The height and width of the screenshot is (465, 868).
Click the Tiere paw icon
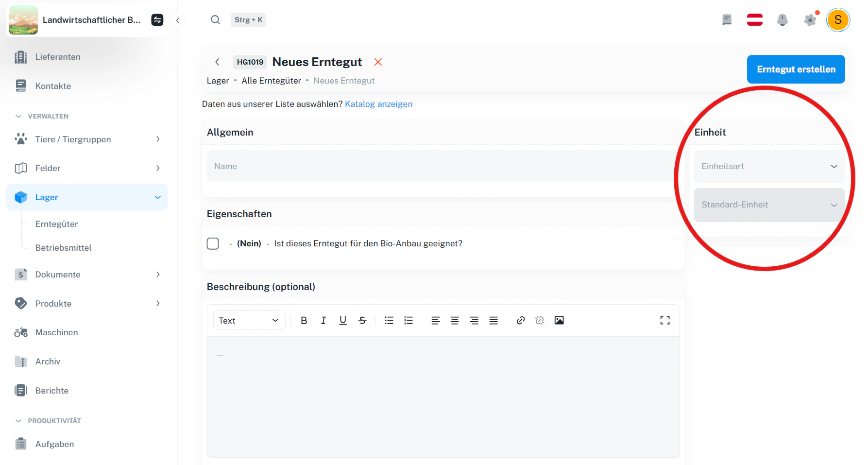(x=21, y=139)
